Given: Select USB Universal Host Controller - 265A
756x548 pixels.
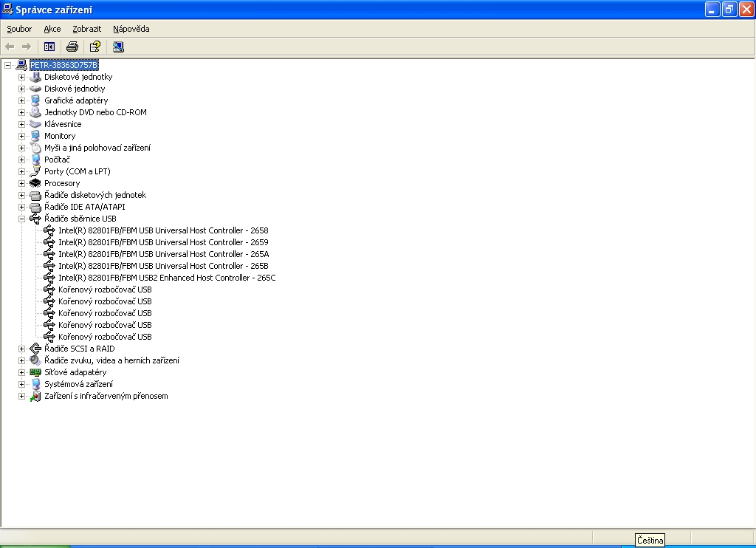Looking at the screenshot, I should tap(163, 254).
